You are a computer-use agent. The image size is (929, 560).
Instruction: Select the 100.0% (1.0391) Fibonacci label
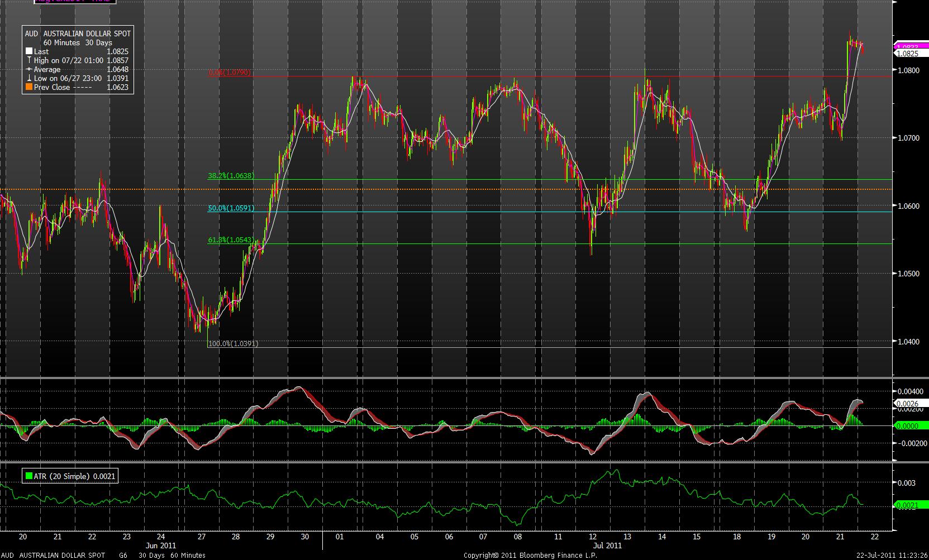coord(233,344)
